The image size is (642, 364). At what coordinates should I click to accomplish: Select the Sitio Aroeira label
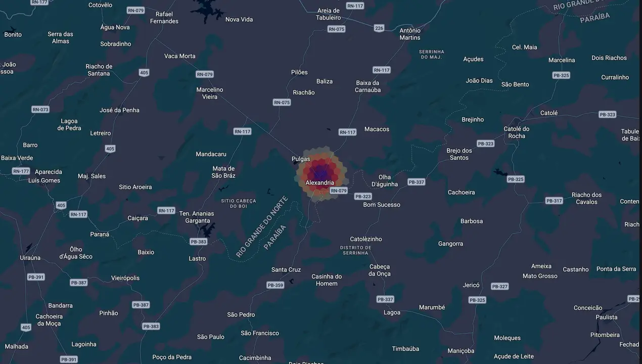pyautogui.click(x=135, y=187)
